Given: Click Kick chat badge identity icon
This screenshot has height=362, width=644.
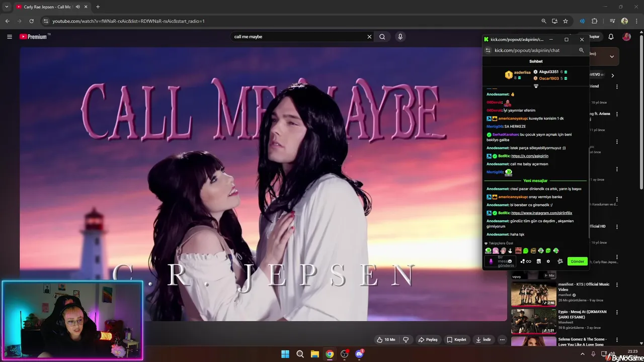Looking at the screenshot, I should 560,261.
